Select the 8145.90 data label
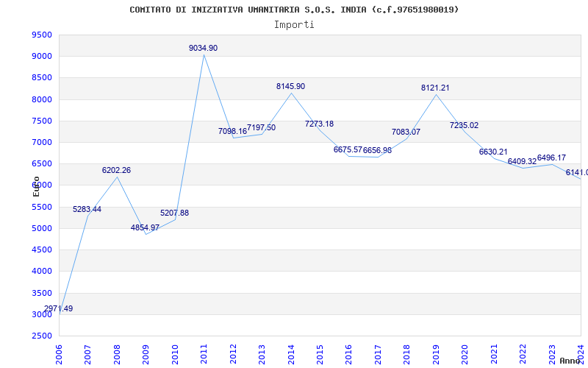The width and height of the screenshot is (588, 368). (290, 86)
